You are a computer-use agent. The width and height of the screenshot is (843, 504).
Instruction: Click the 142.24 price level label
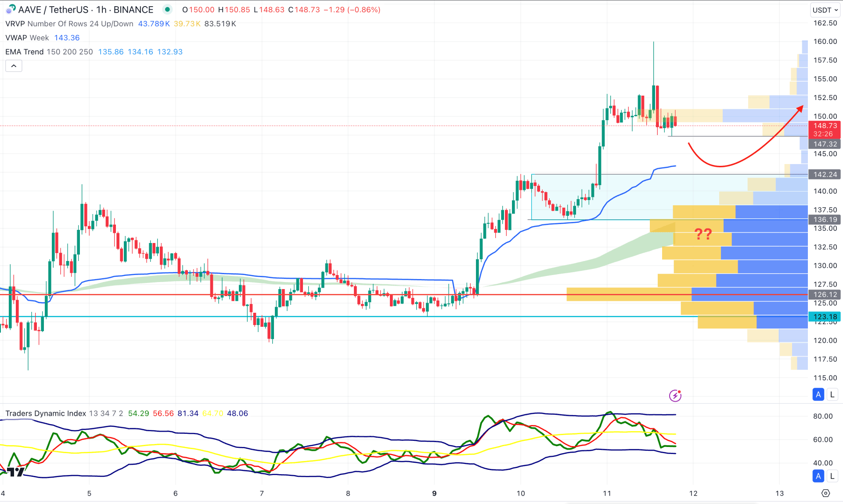pyautogui.click(x=825, y=175)
